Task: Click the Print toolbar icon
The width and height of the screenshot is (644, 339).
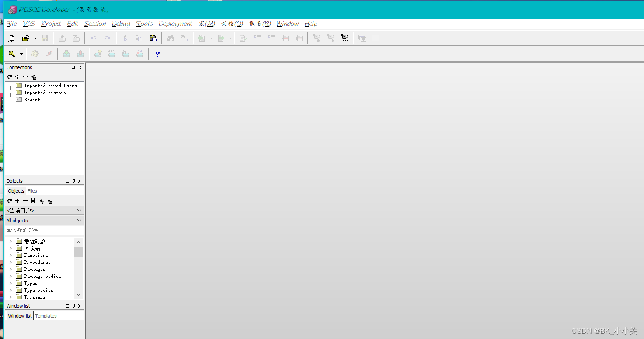Action: 61,38
